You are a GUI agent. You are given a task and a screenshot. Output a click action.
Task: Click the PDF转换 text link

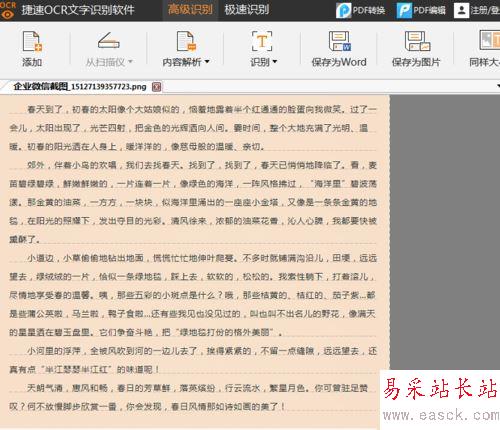click(369, 10)
